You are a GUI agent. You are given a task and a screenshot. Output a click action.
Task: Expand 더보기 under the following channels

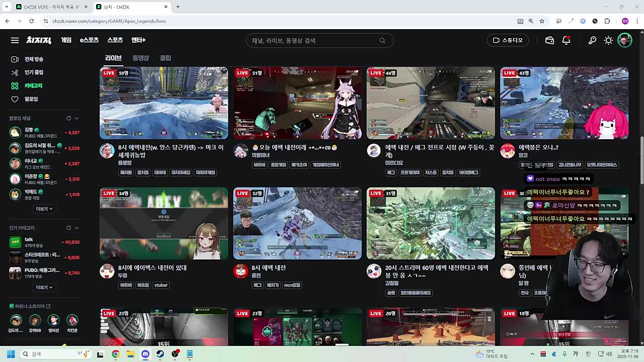pos(44,209)
